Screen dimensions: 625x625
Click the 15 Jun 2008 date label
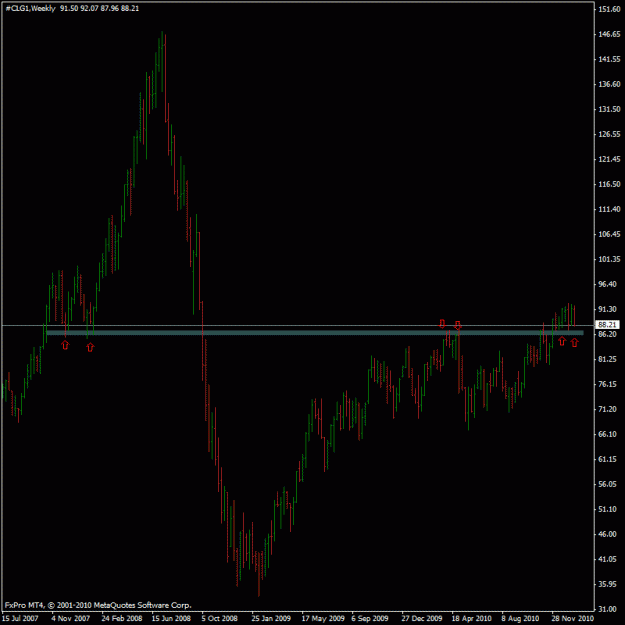pos(171,619)
